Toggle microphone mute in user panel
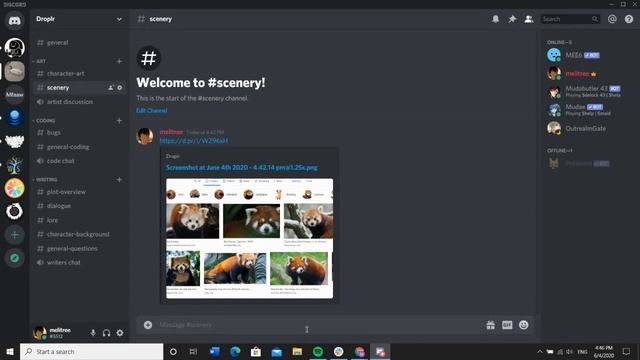 point(93,333)
